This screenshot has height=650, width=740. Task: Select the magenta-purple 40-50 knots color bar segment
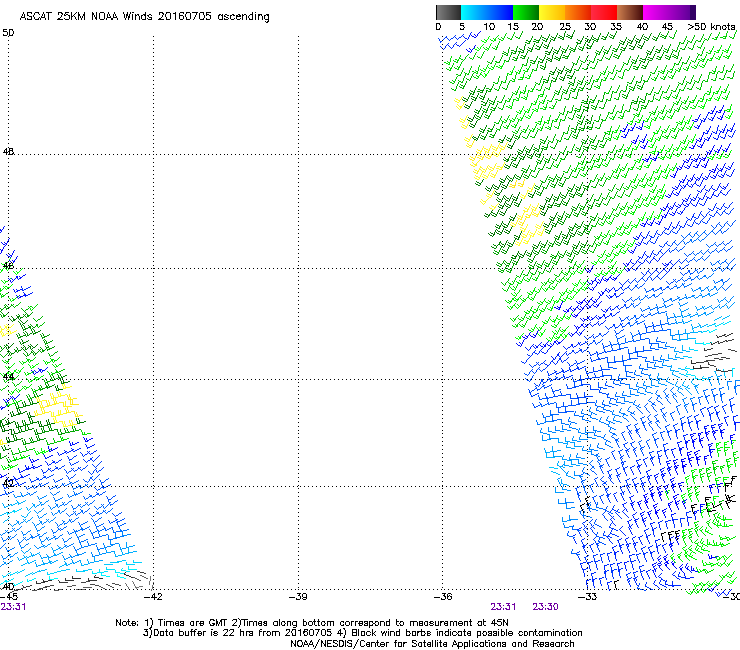click(x=669, y=12)
